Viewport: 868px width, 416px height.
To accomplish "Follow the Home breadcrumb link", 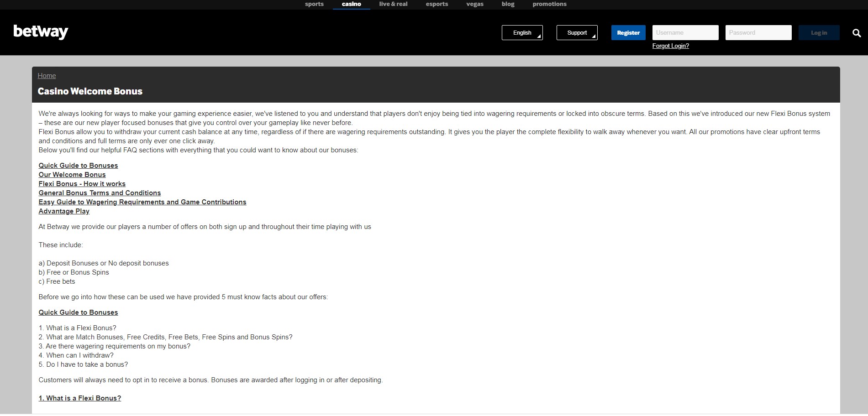I will [x=47, y=76].
